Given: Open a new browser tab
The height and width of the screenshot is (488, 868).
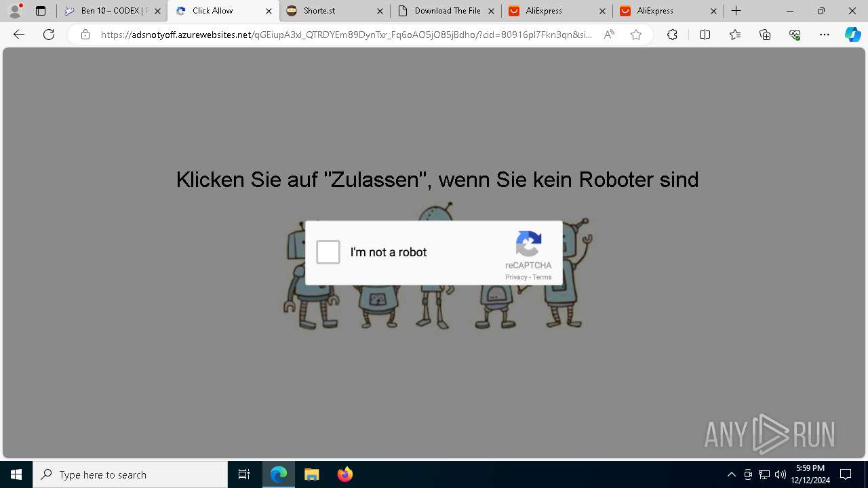Looking at the screenshot, I should [736, 11].
